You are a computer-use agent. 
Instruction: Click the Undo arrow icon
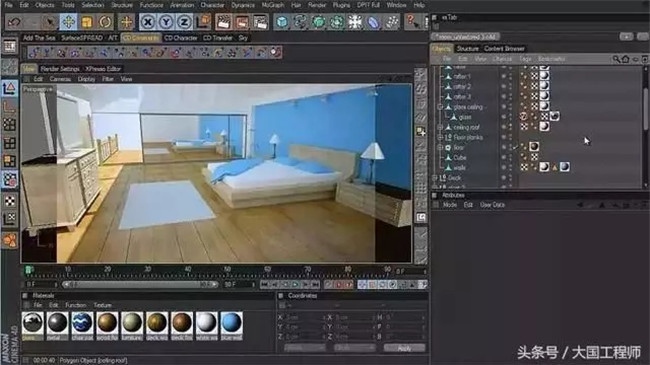click(14, 22)
